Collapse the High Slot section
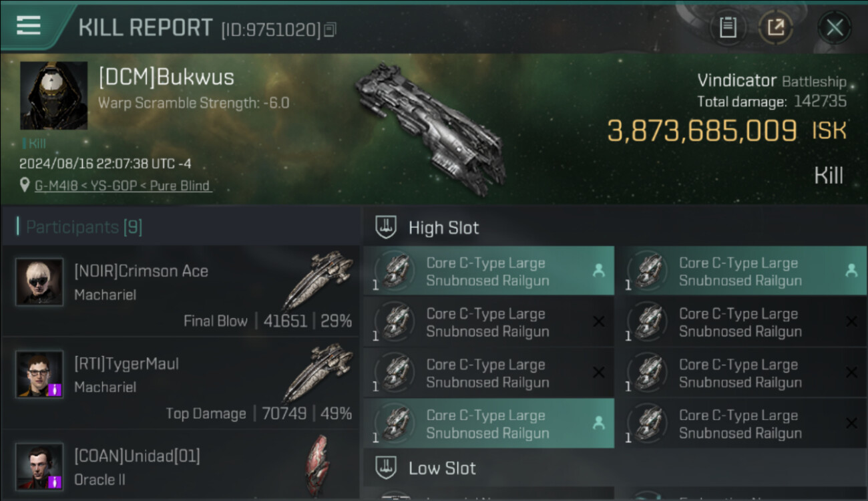The image size is (868, 501). pyautogui.click(x=615, y=227)
